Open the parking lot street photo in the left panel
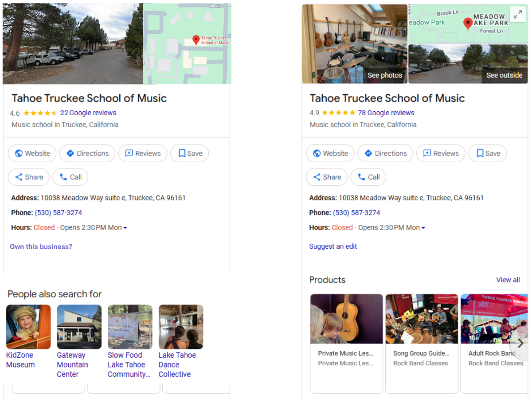Screen dimensions: 532x399 [x=73, y=43]
